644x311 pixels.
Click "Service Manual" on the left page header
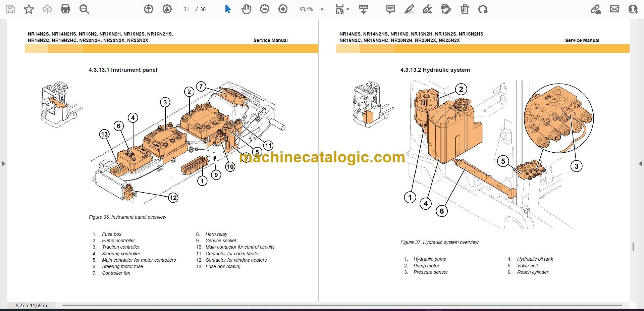pos(270,40)
